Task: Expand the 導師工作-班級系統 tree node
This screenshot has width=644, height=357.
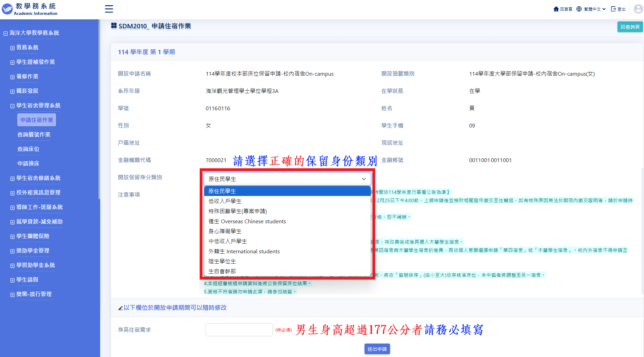Action: click(x=12, y=208)
